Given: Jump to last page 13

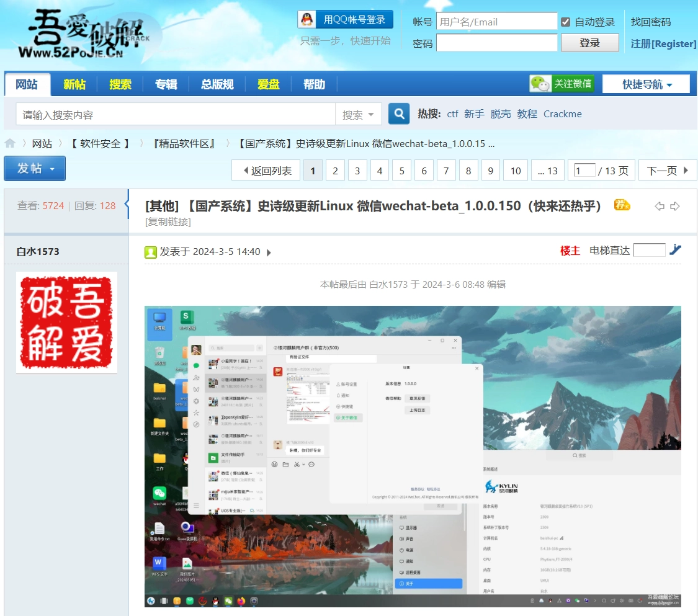Looking at the screenshot, I should 547,171.
